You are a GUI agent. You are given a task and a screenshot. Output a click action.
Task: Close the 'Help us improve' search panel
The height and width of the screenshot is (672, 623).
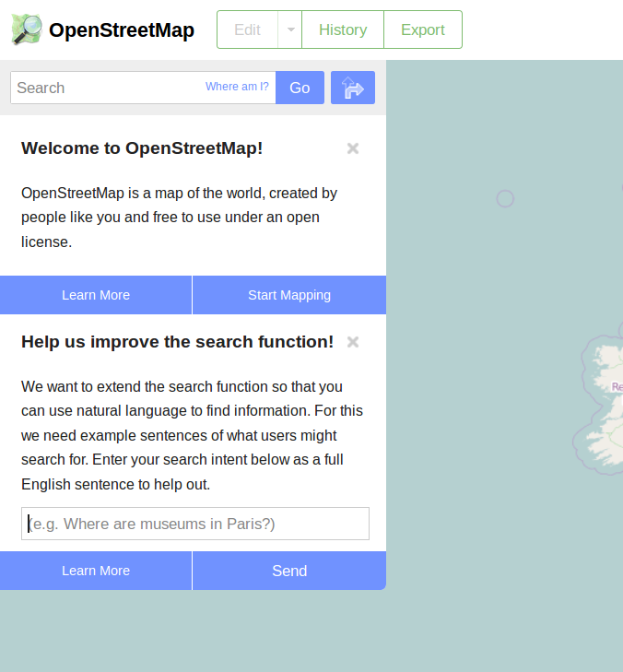[353, 342]
